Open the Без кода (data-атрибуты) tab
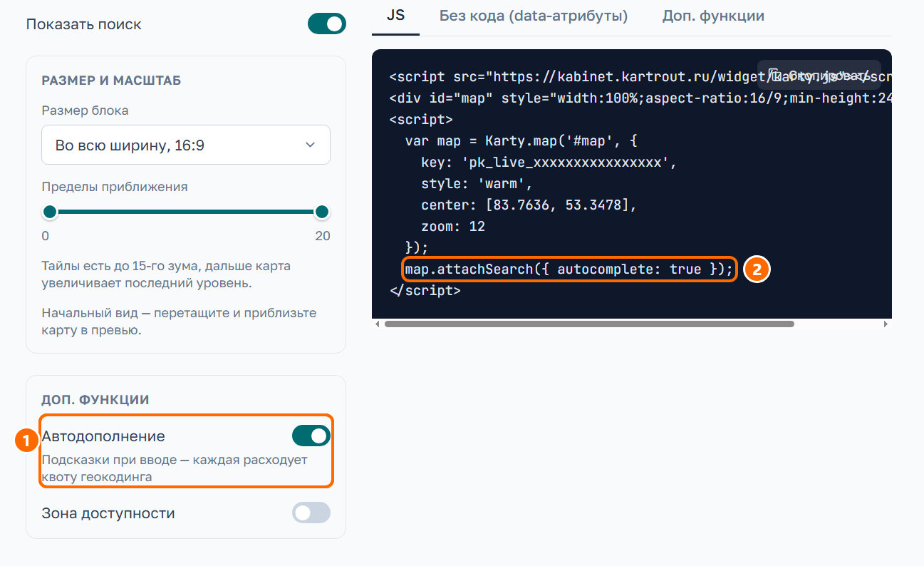This screenshot has height=566, width=924. coord(534,16)
